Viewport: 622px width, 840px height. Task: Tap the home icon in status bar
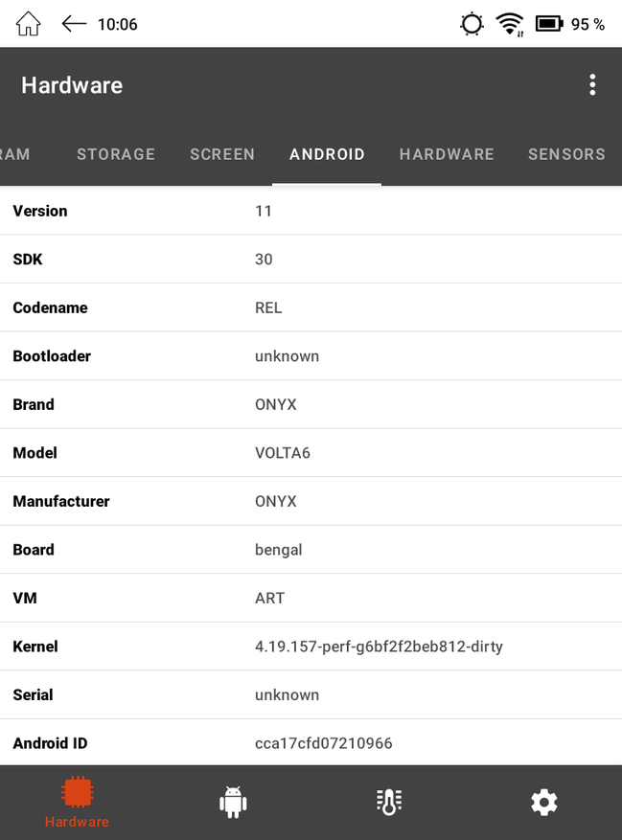point(28,24)
